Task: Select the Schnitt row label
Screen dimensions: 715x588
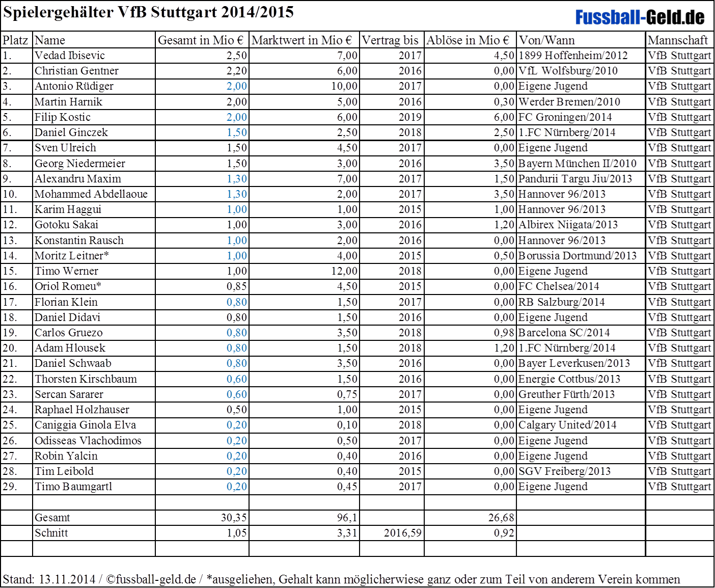Action: pyautogui.click(x=51, y=533)
